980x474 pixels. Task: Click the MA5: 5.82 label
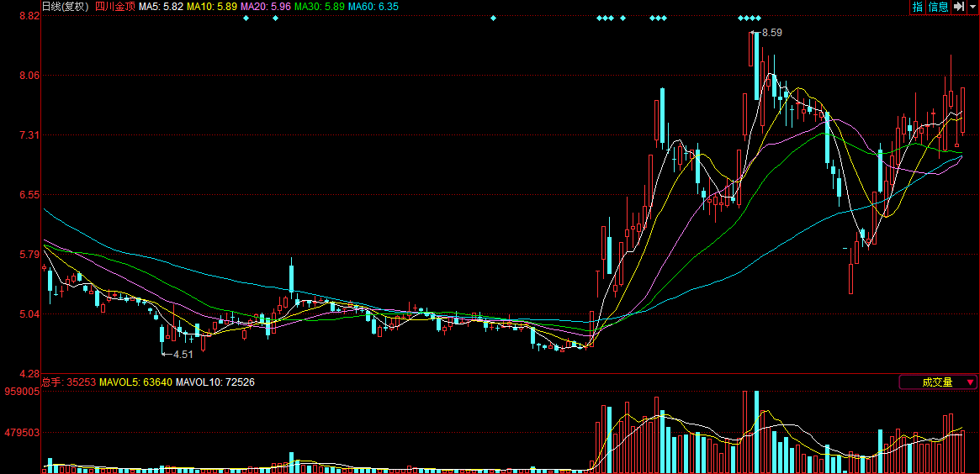[161, 7]
